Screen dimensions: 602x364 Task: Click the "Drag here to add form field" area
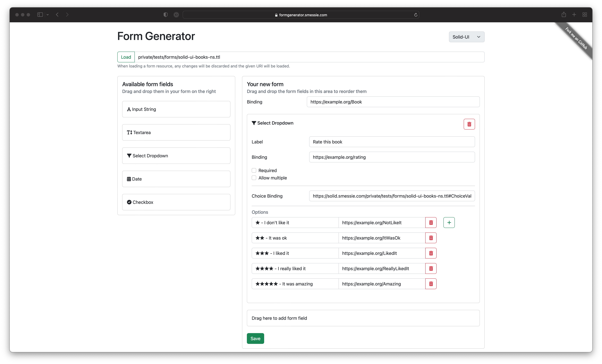[363, 318]
